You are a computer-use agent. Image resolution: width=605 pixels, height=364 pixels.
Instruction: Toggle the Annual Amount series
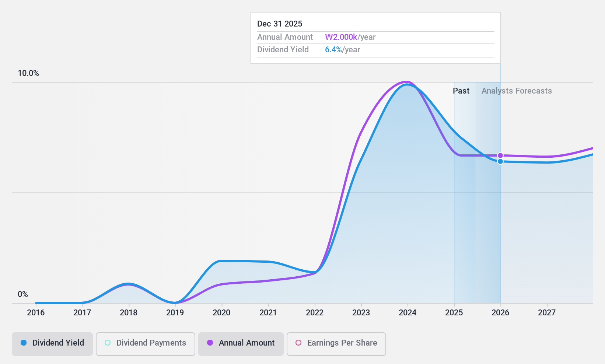coord(241,344)
